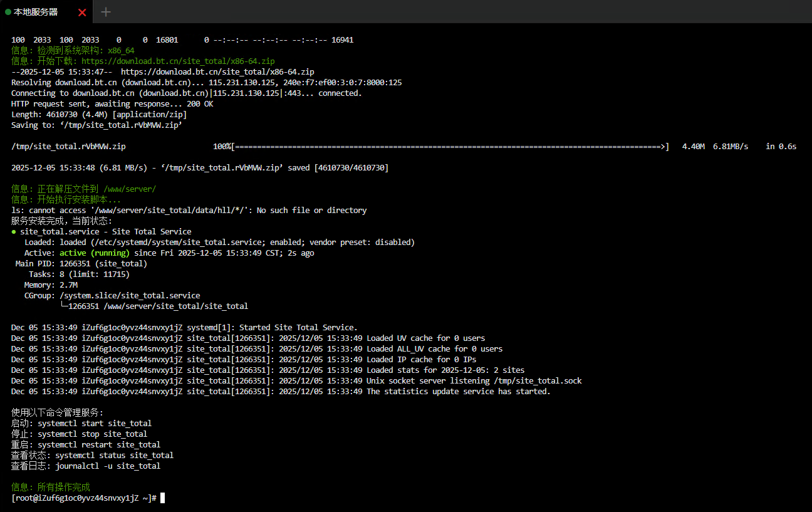Open a new terminal tab with plus icon

[106, 12]
